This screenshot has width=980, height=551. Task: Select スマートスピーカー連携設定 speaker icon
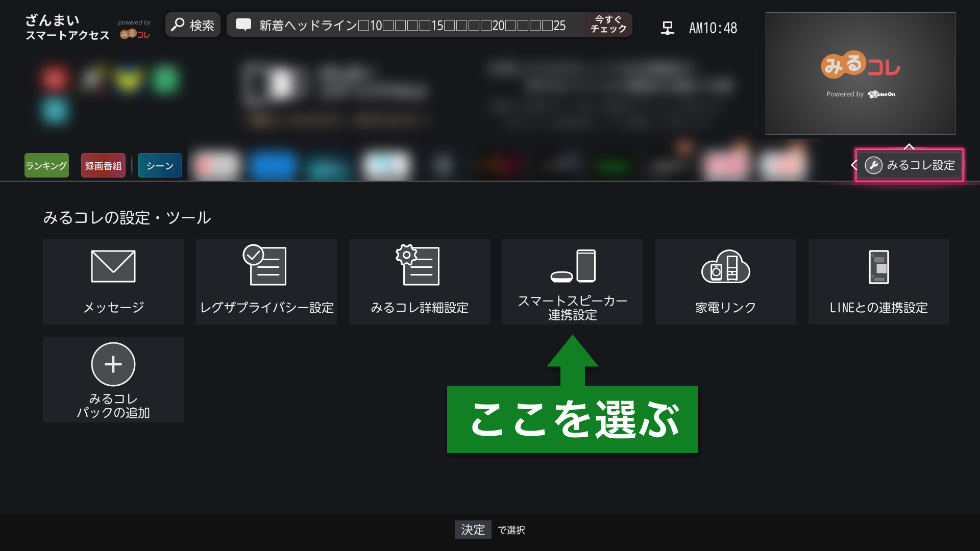[x=573, y=266]
